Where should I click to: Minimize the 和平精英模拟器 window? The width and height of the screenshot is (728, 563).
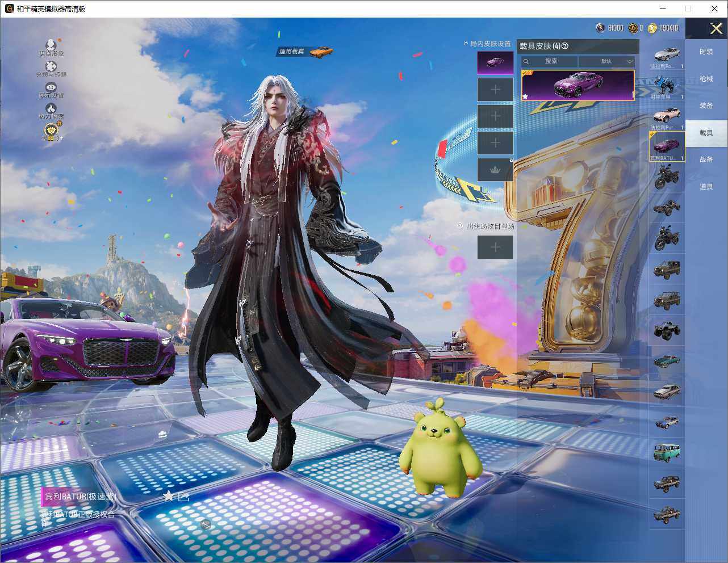[x=663, y=9]
